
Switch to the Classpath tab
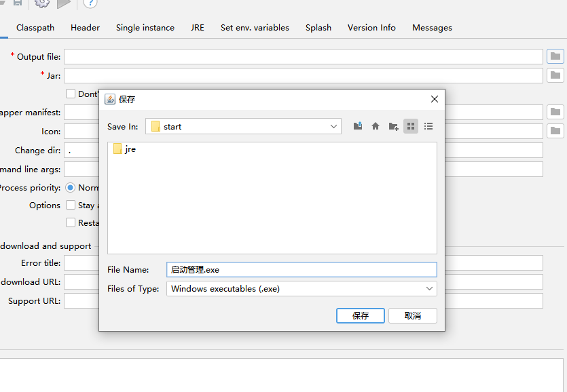[35, 28]
